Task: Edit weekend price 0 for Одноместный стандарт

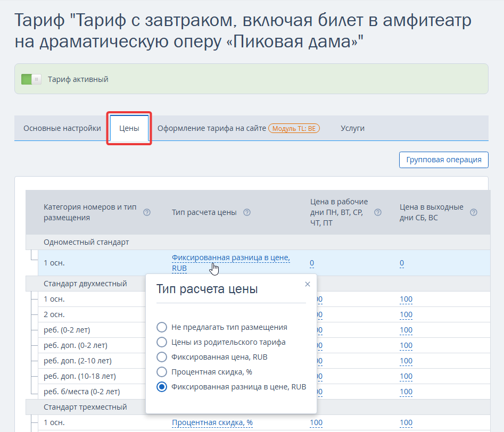Action: [x=402, y=263]
